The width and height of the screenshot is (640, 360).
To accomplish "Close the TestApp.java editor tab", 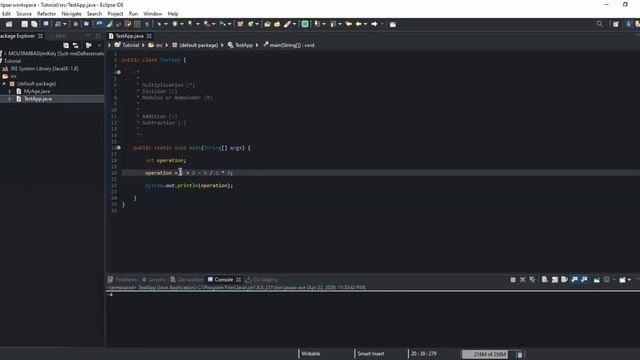I will (x=149, y=36).
